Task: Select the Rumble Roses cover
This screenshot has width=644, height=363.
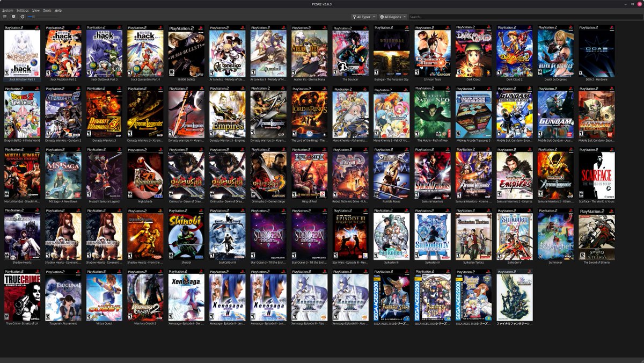Action: [392, 173]
